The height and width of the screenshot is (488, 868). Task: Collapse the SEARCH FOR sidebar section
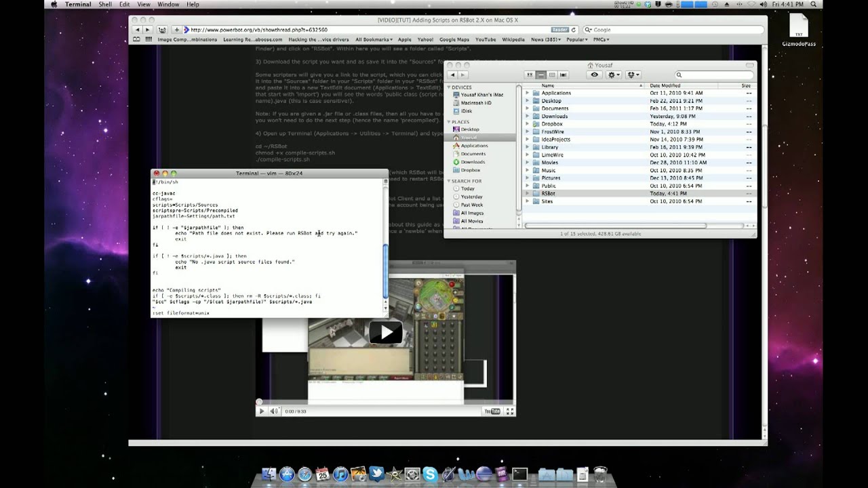(x=448, y=181)
